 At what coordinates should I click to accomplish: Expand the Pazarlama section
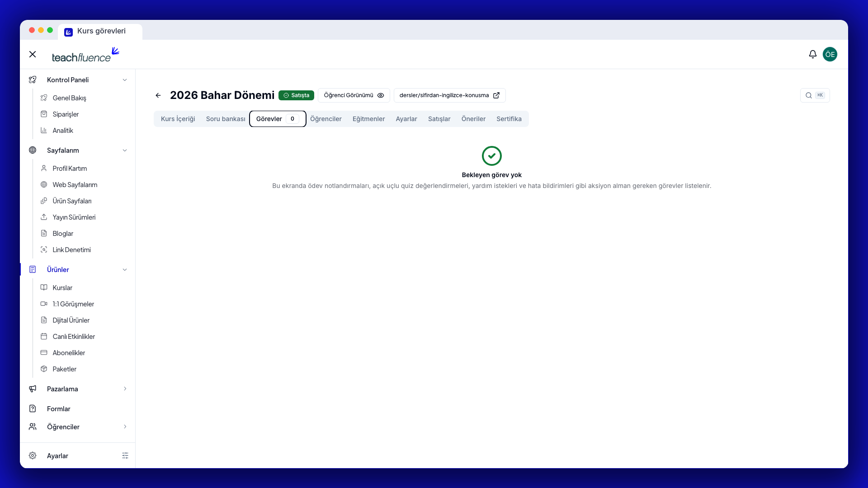click(78, 389)
